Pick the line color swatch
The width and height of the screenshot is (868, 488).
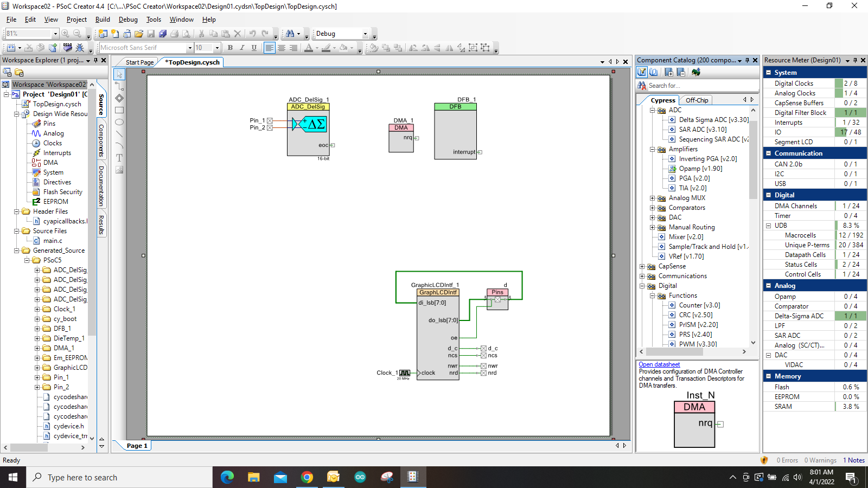[x=325, y=48]
